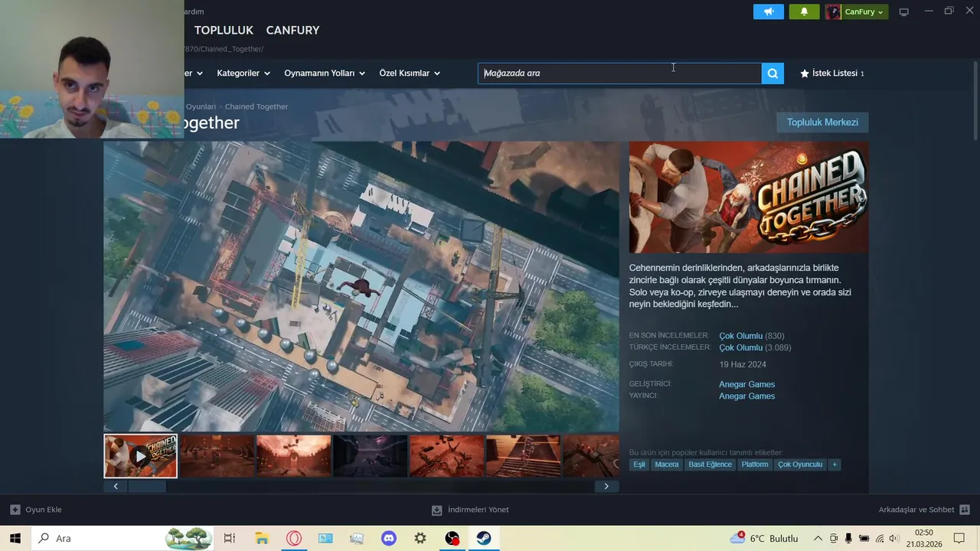
Task: Select the Platform tag
Action: (754, 465)
